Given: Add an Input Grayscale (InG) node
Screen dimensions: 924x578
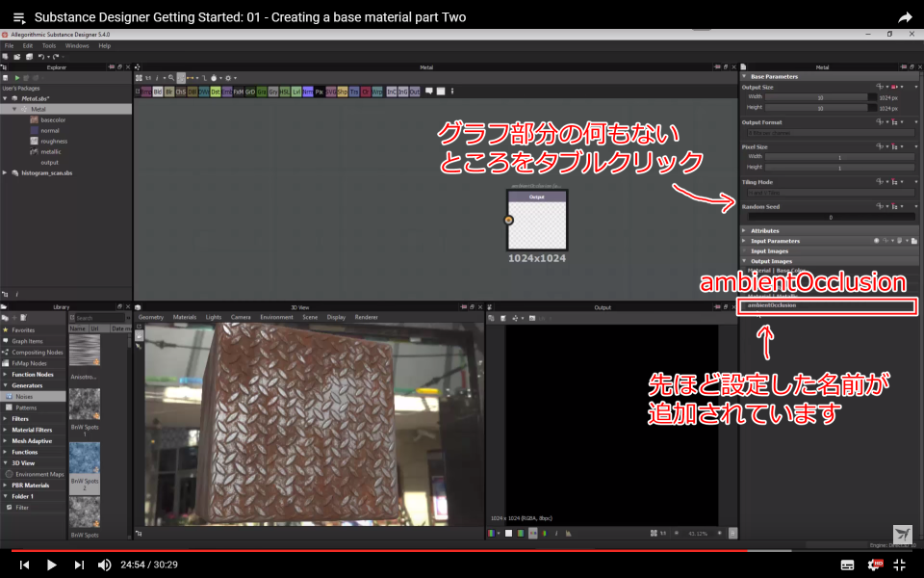Looking at the screenshot, I should click(403, 92).
